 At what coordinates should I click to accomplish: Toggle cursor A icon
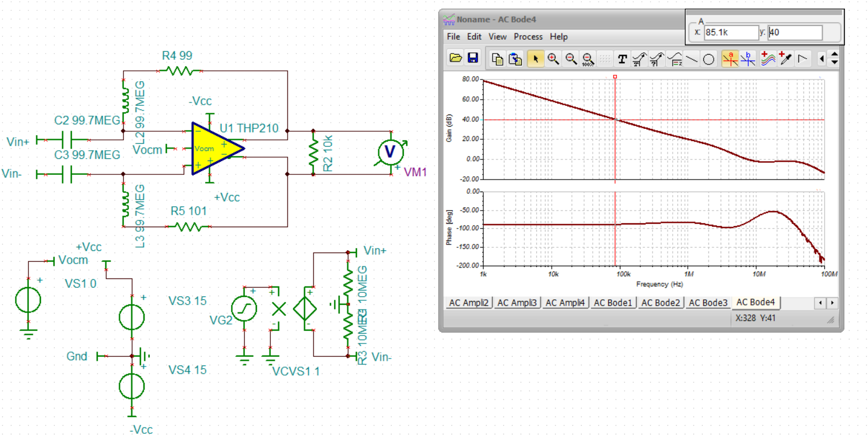pos(730,59)
